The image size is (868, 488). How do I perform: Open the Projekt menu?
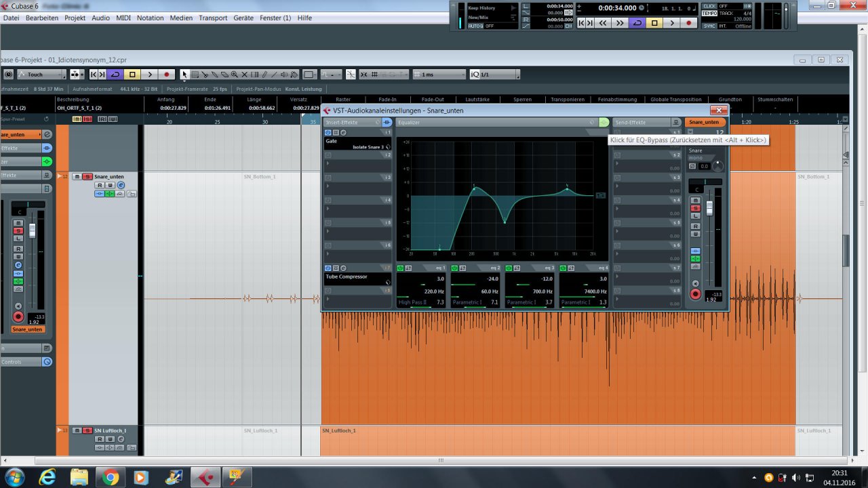pos(75,18)
